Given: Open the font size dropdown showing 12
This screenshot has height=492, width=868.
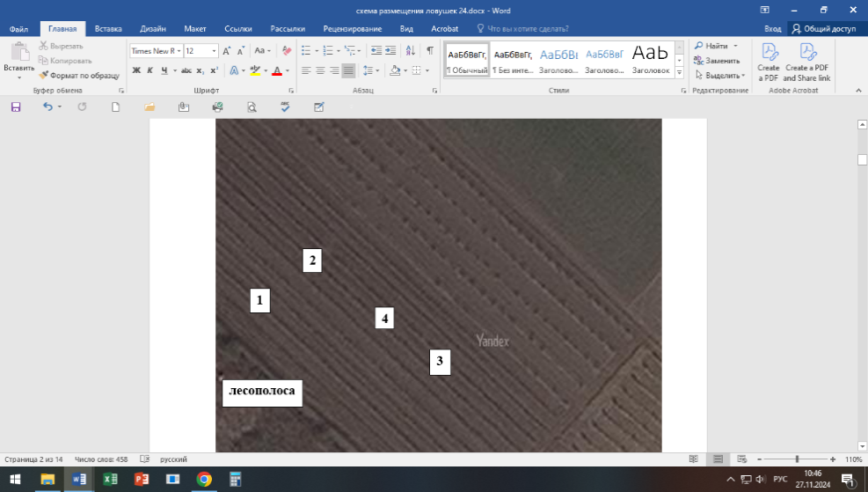Looking at the screenshot, I should [214, 51].
